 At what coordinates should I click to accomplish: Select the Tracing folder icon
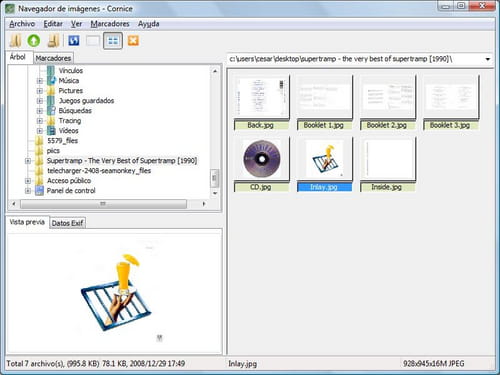pyautogui.click(x=51, y=120)
